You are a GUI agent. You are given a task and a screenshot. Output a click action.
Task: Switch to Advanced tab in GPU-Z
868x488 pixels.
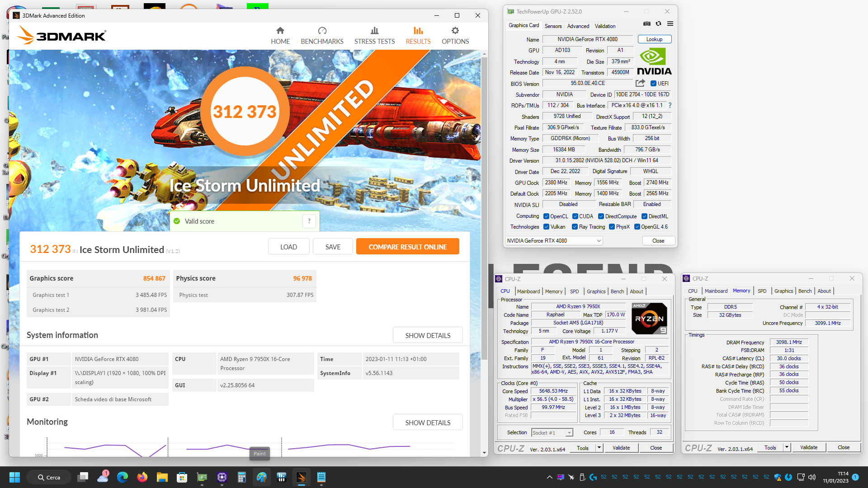coord(578,26)
